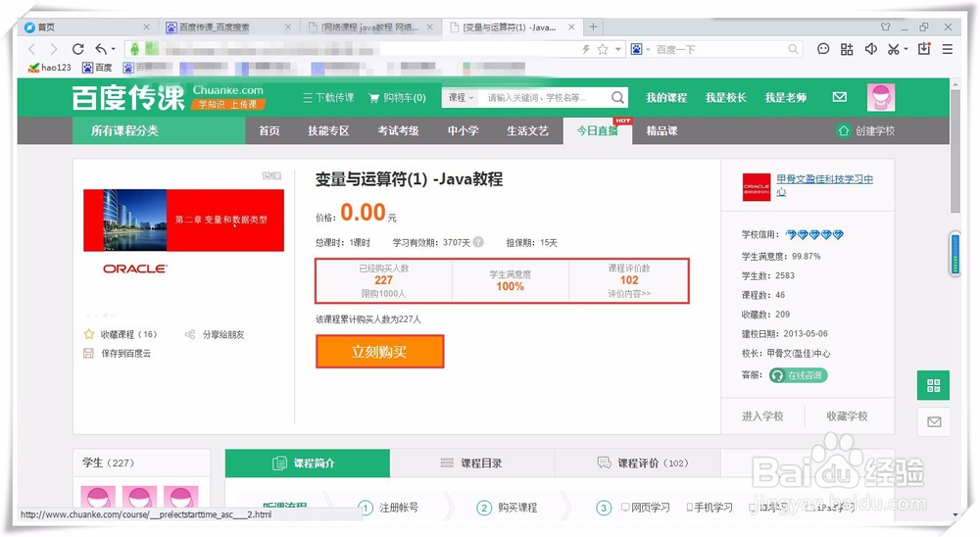
Task: Switch to 百度传课_百度搜索 browser tab
Action: (x=228, y=26)
